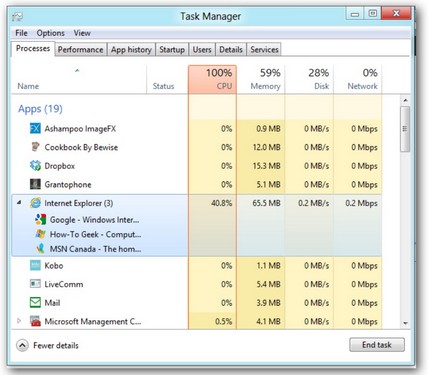Viewport: 428px width, 375px height.
Task: Select the Mail process name
Action: (x=52, y=303)
